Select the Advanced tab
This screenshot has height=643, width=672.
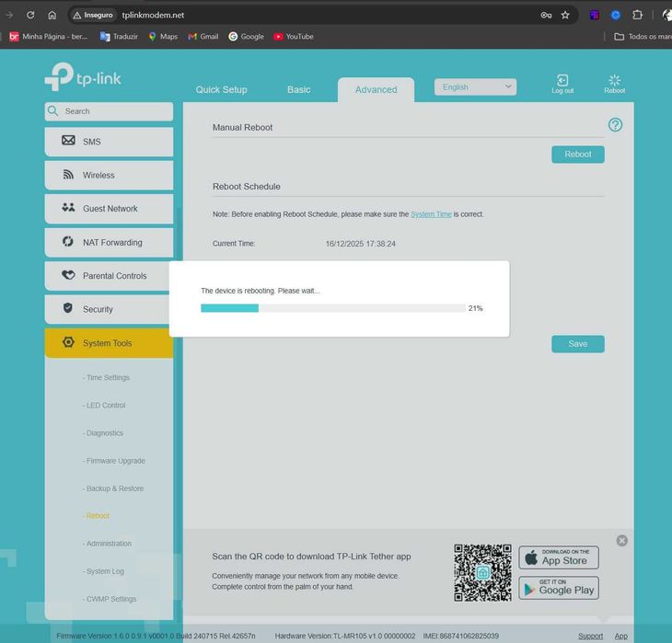coord(376,89)
